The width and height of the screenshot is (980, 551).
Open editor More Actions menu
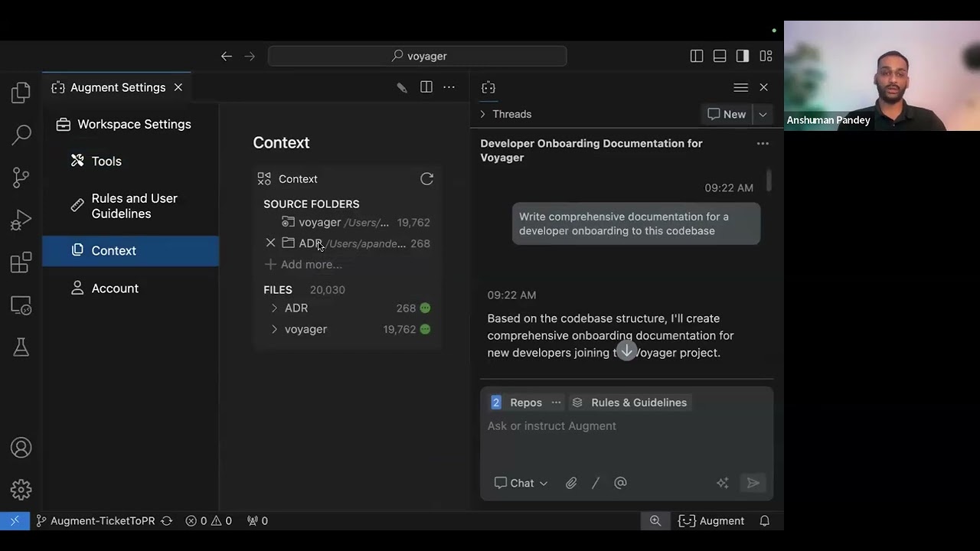449,87
